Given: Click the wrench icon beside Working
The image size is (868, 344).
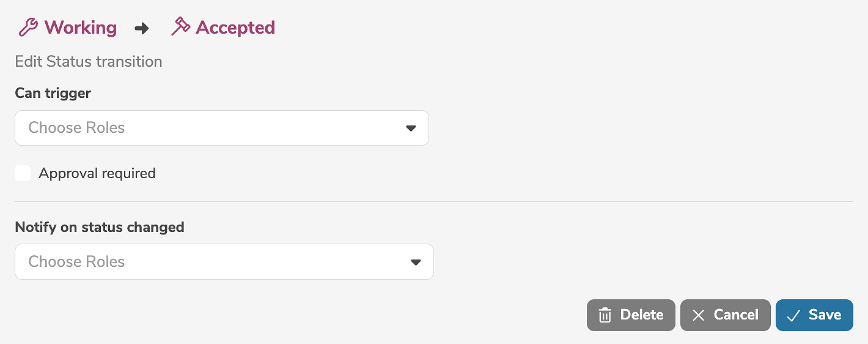Looking at the screenshot, I should 28,28.
